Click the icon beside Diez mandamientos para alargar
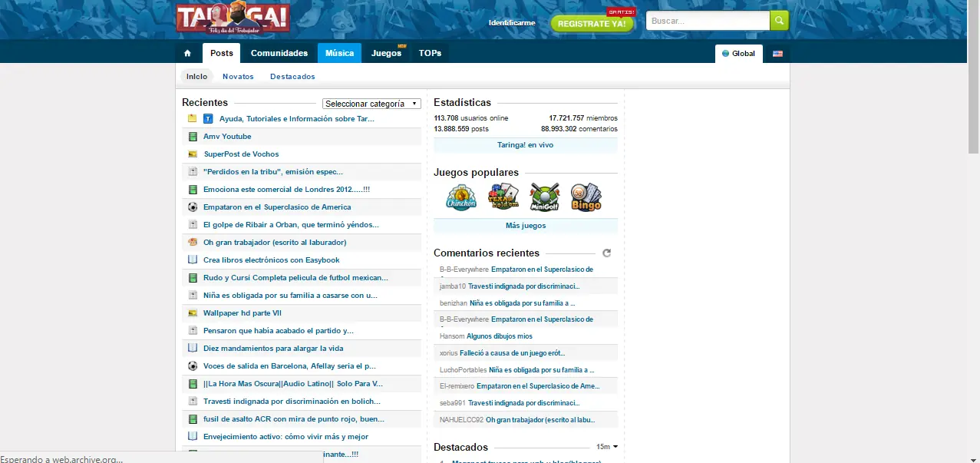 (x=193, y=349)
